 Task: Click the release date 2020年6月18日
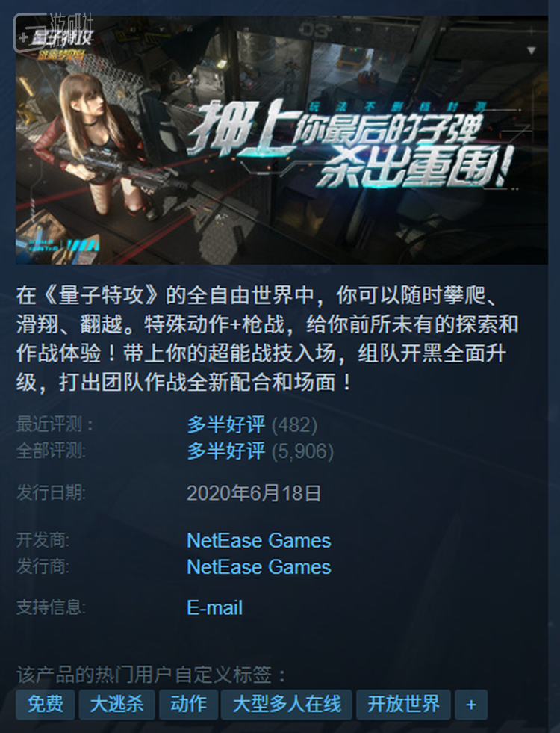(254, 493)
